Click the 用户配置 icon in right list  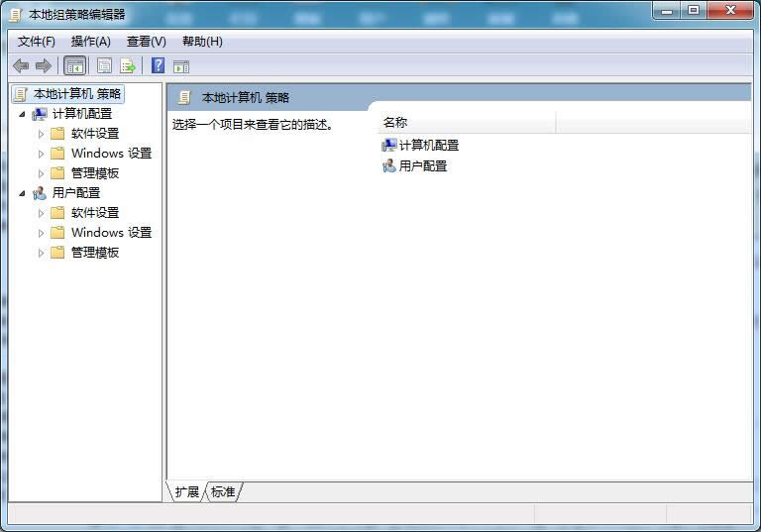(388, 166)
